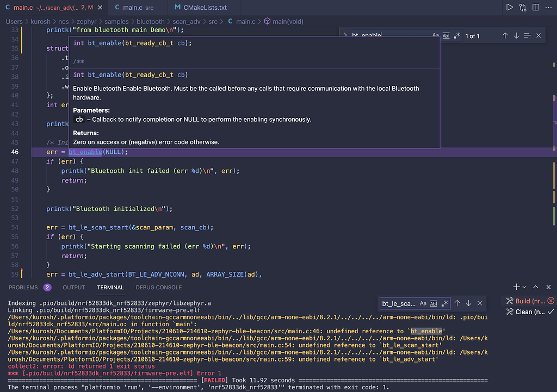Switch to the Output panel
The height and width of the screenshot is (392, 557).
coord(74,288)
